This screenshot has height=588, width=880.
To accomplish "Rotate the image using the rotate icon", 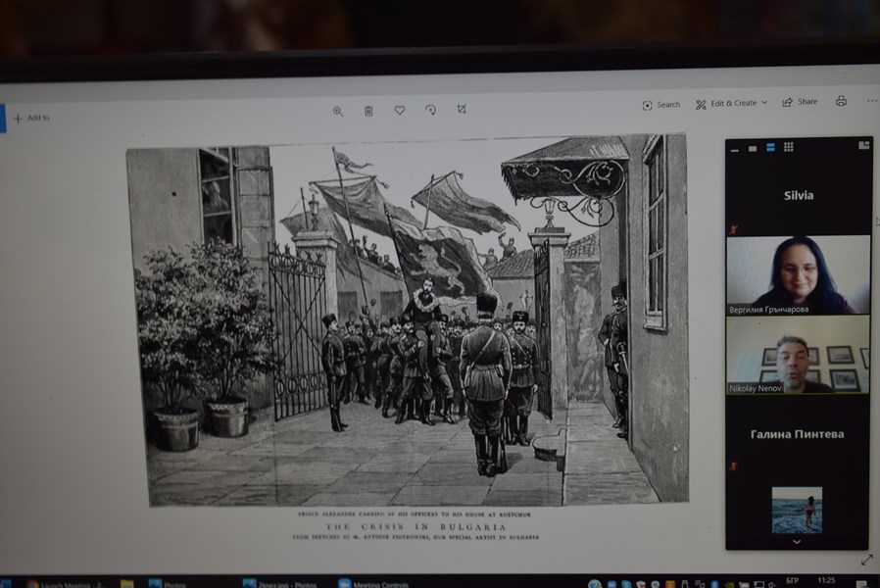I will coord(430,111).
